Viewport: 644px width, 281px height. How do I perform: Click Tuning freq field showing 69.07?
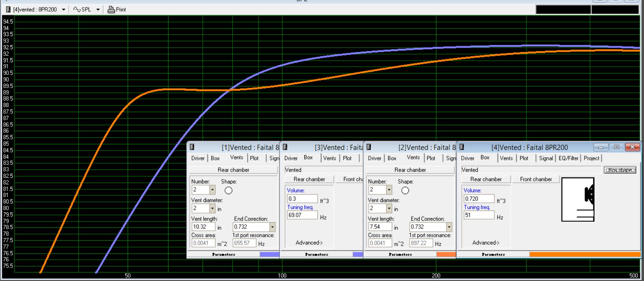(x=302, y=215)
